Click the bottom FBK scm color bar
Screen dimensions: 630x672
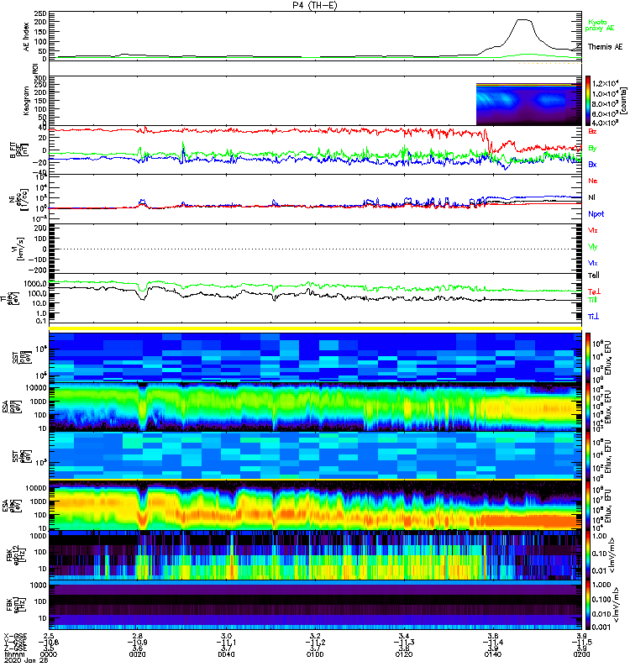click(x=588, y=605)
